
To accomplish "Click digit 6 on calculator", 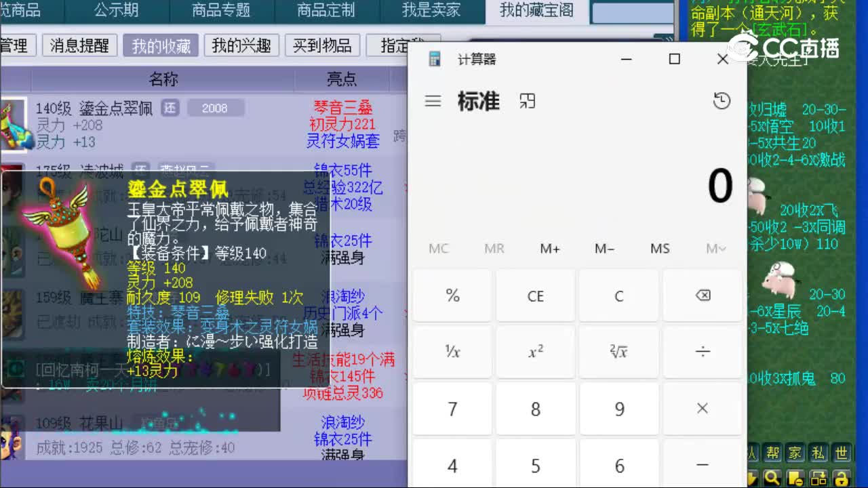I will coord(619,465).
